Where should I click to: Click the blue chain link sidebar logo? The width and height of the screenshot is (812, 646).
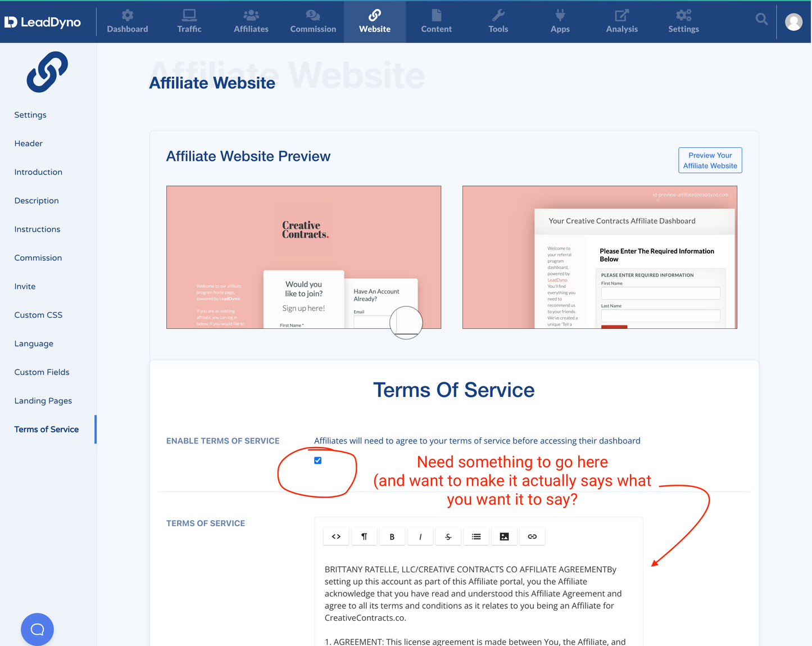47,72
